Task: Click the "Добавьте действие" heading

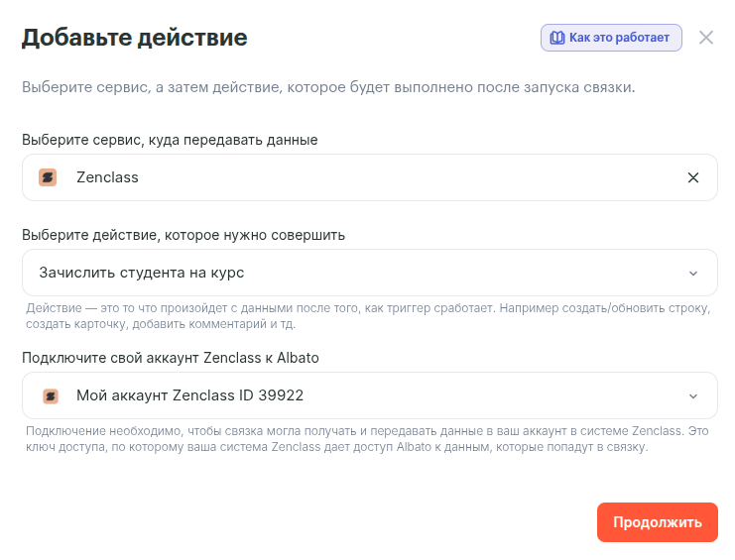Action: pyautogui.click(x=135, y=39)
